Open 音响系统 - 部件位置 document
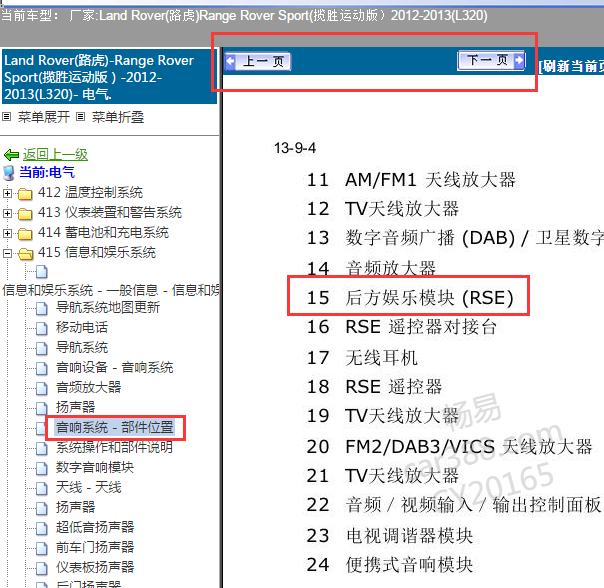Viewport: 604px width, 588px height. click(114, 427)
